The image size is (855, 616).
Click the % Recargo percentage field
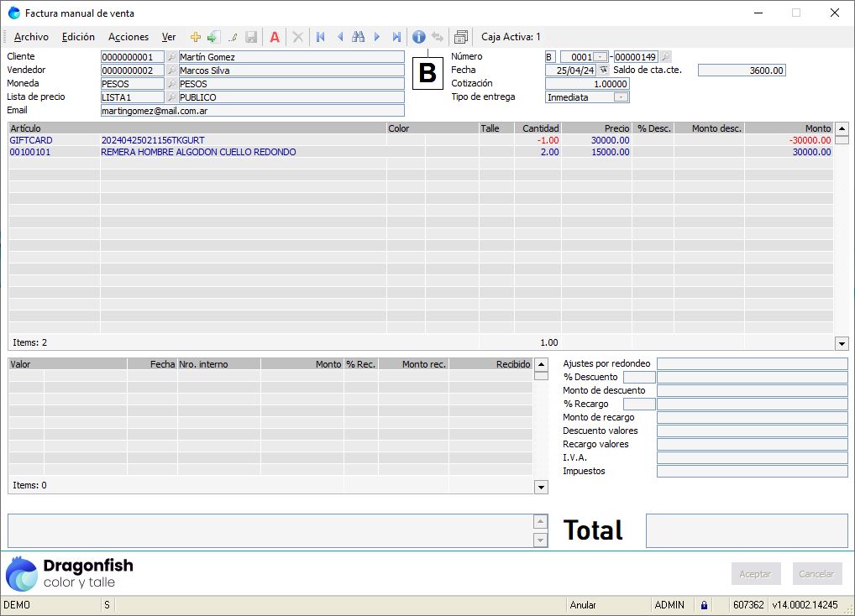(639, 405)
